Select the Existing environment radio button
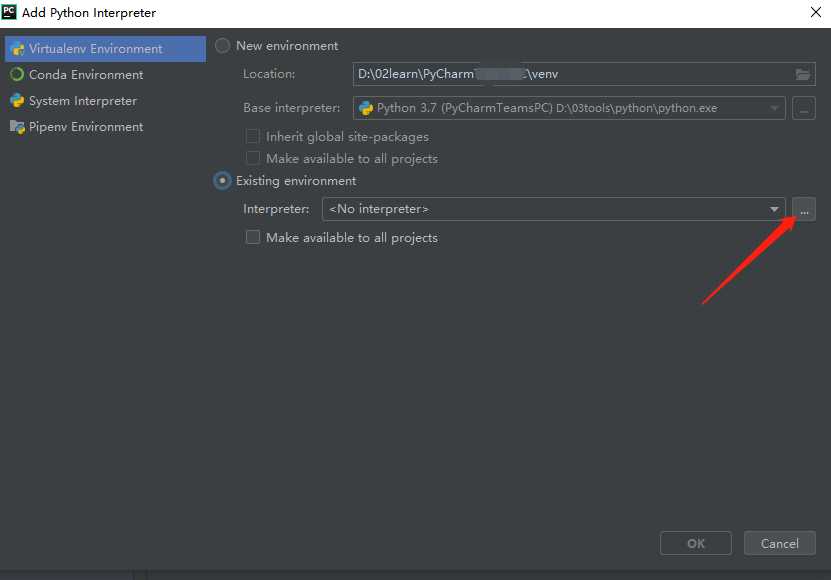831x580 pixels. (x=223, y=181)
